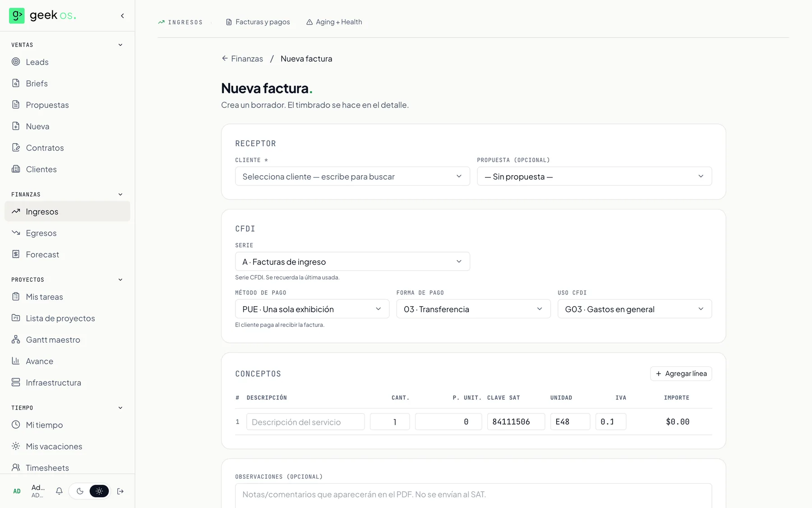Open Mis vacaciones
Screen dimensions: 812x508
[x=67, y=446]
